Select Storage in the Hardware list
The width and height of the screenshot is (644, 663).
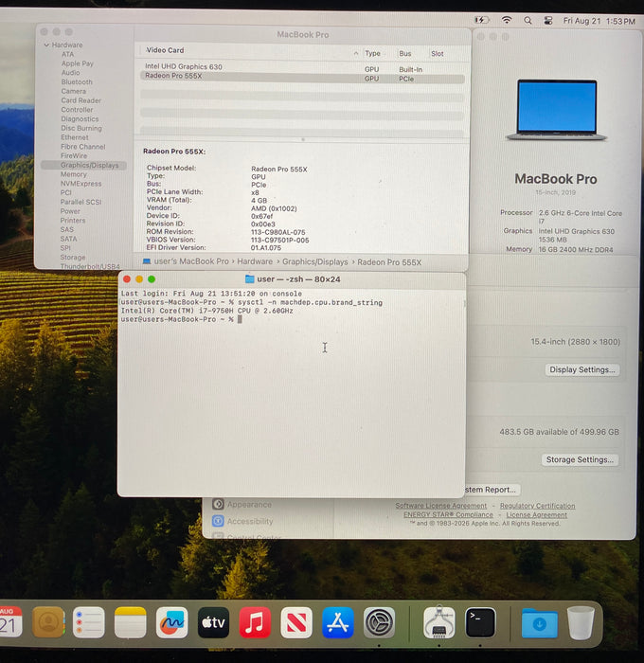(x=73, y=257)
